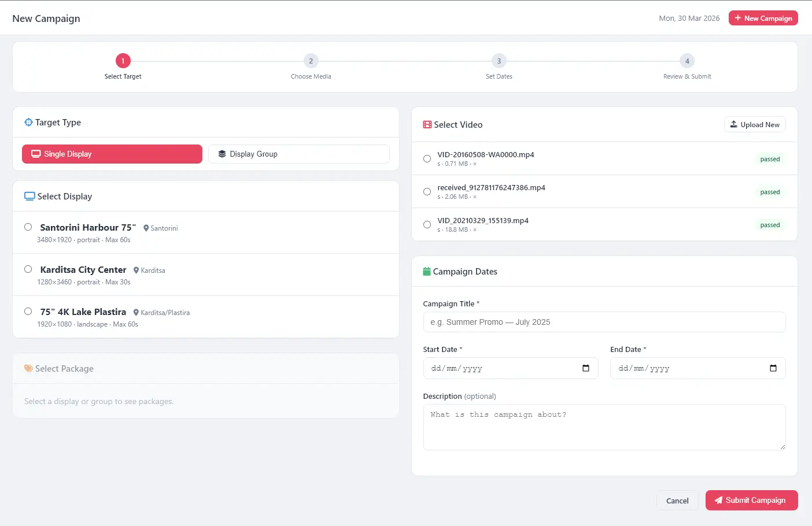Click the green calendar icon by Campaign Dates
This screenshot has height=526, width=812.
[427, 272]
